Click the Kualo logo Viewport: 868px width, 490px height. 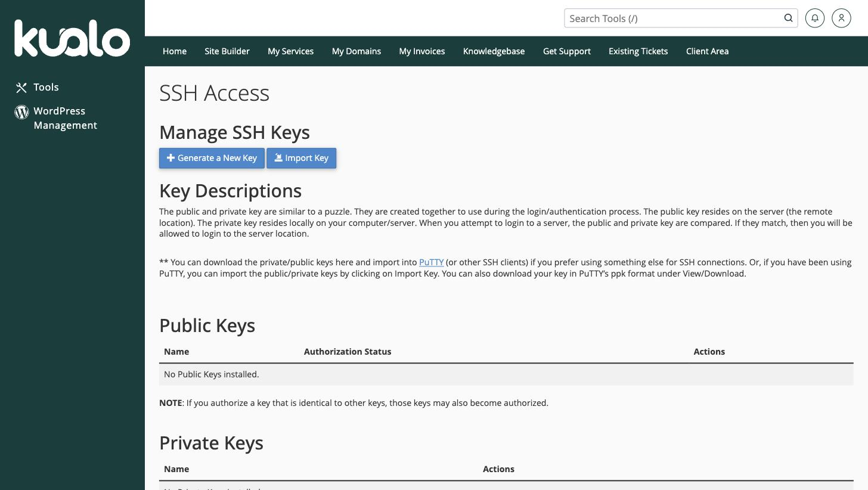click(72, 38)
